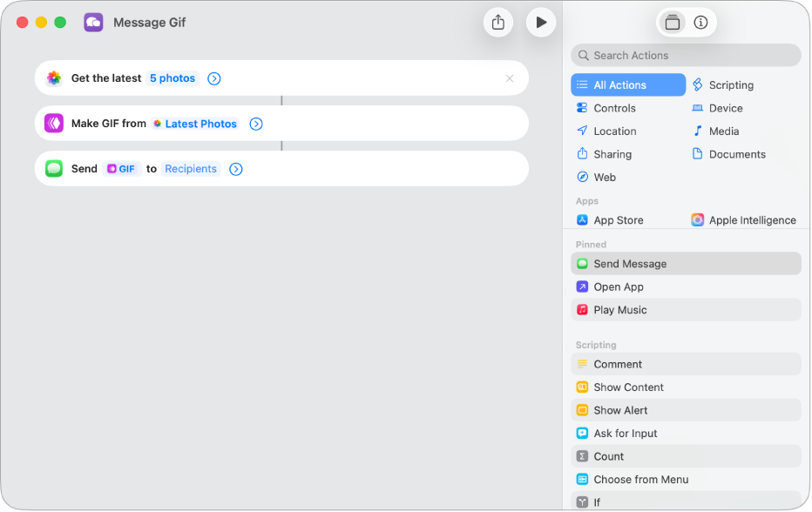Image resolution: width=812 pixels, height=512 pixels.
Task: Add the Show Alert action
Action: [686, 410]
